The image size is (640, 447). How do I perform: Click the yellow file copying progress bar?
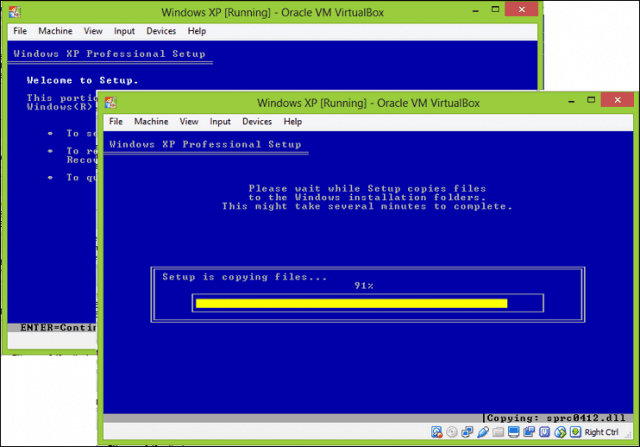point(351,303)
